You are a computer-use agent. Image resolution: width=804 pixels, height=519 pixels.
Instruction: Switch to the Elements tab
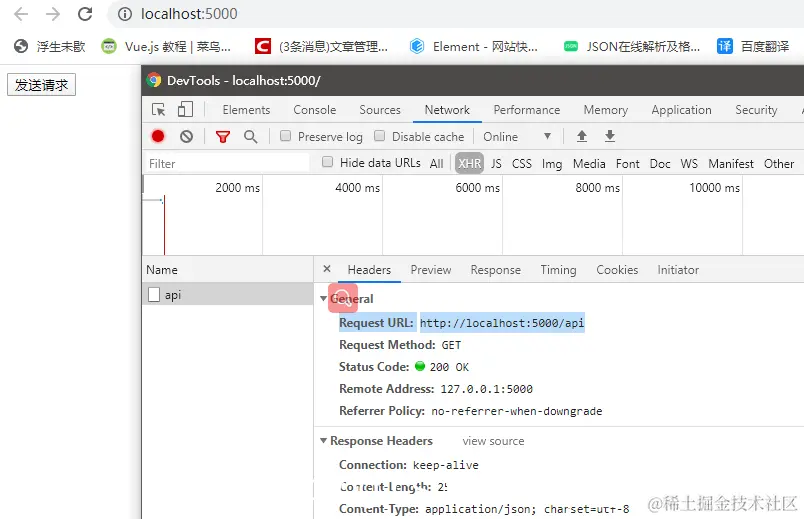[246, 110]
